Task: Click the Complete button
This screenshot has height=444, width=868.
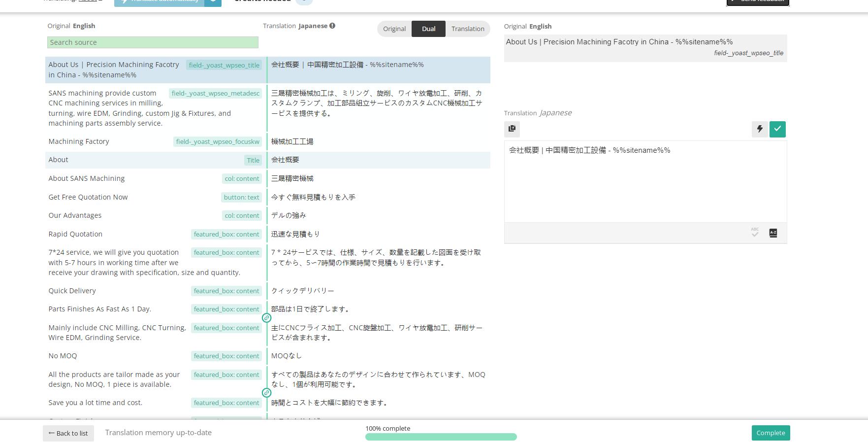Action: [771, 433]
